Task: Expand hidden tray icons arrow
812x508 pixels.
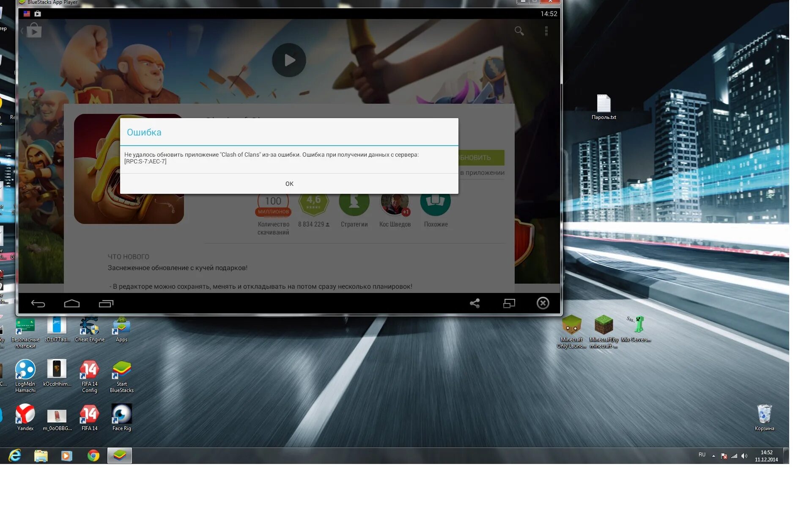Action: coord(713,456)
